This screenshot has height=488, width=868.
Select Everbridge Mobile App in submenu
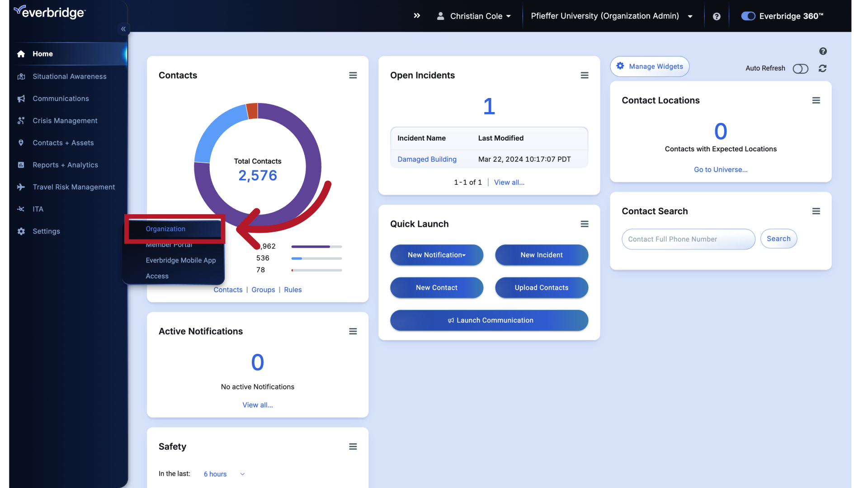click(x=180, y=260)
